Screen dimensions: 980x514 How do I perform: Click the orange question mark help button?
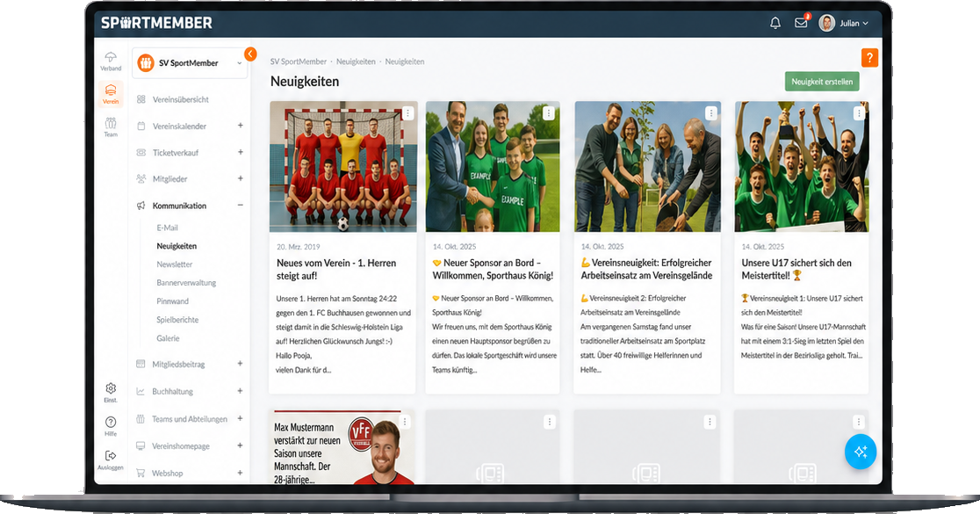tap(869, 57)
